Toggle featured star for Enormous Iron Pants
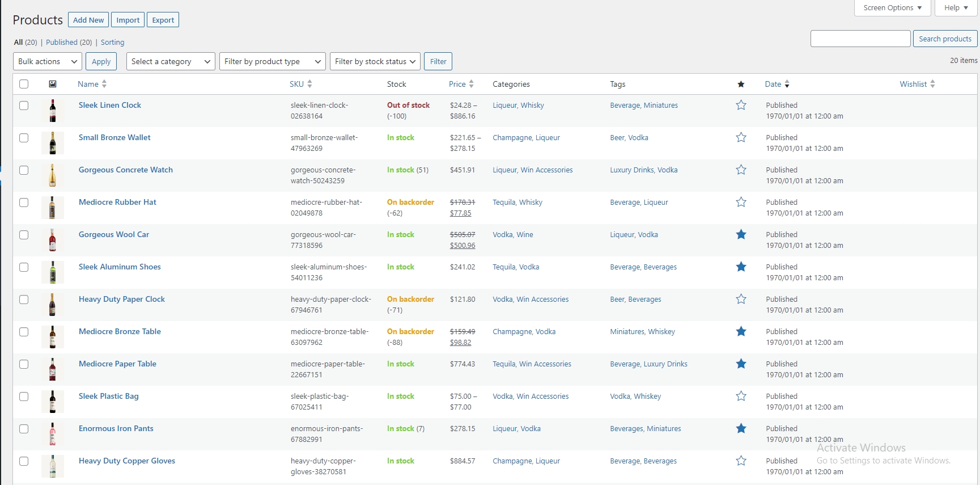This screenshot has width=980, height=485. [x=741, y=429]
